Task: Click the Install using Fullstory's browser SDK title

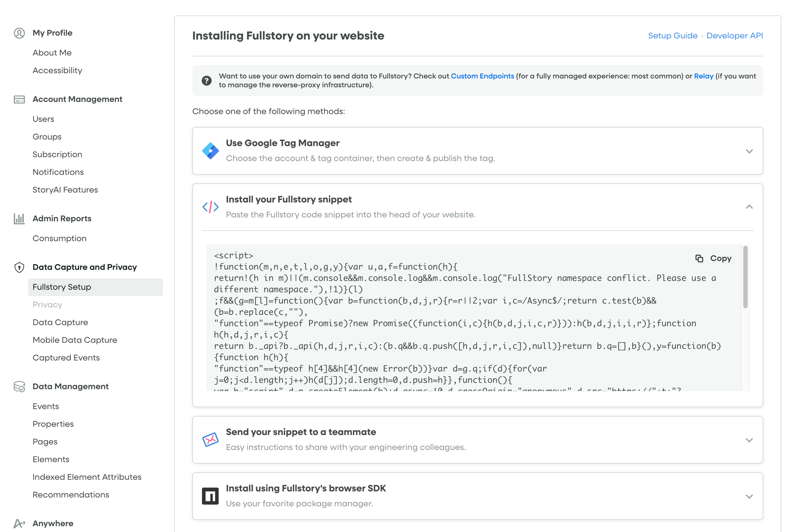Action: tap(306, 489)
